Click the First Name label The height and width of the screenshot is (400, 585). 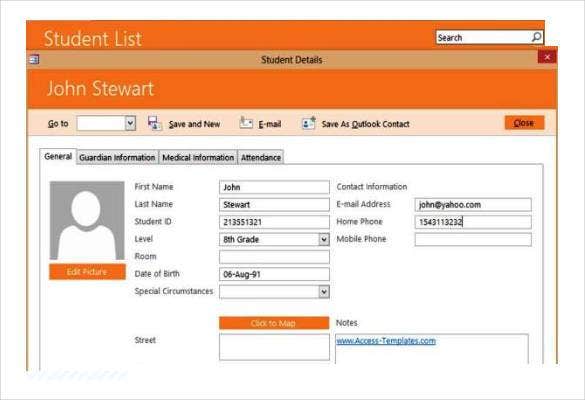[x=154, y=187]
